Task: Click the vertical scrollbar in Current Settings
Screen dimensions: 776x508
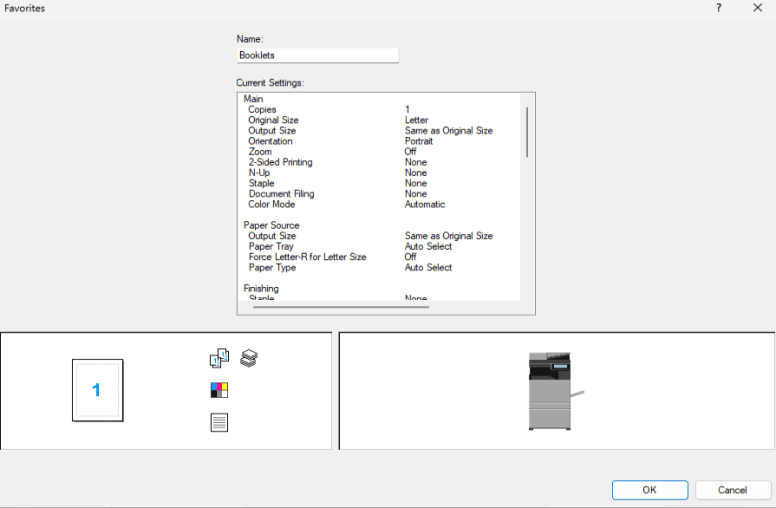Action: pos(527,130)
